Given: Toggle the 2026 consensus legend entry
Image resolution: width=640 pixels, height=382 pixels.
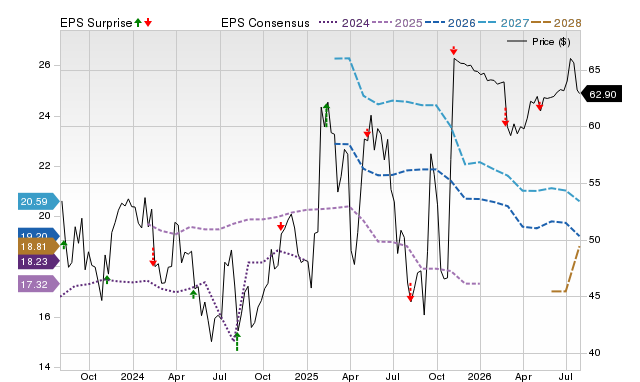Looking at the screenshot, I should coord(450,23).
